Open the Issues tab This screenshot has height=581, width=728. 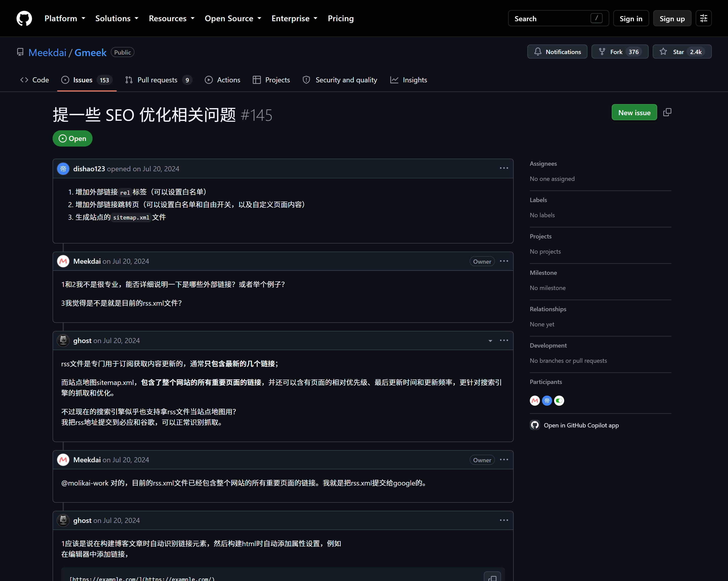[87, 80]
